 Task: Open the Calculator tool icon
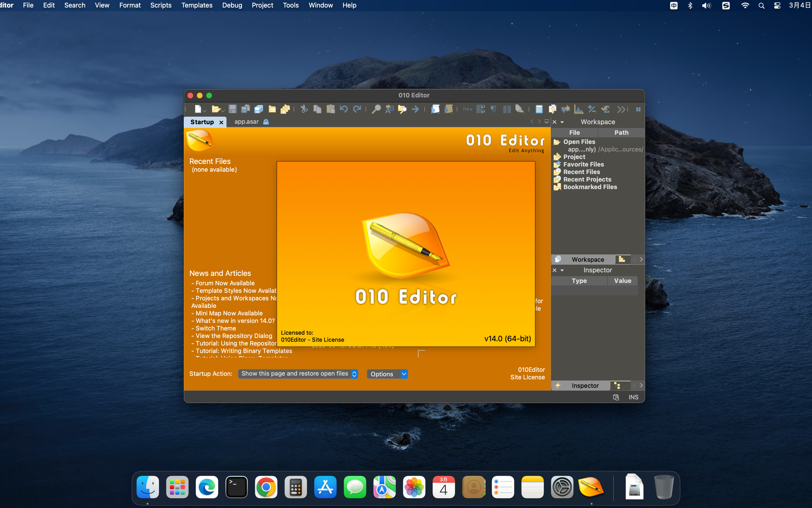pos(539,109)
